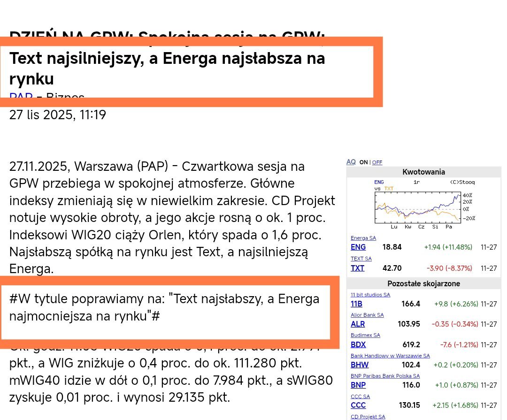The width and height of the screenshot is (507, 420).
Task: Click the 11-27 date in TXT row
Action: coord(489,268)
